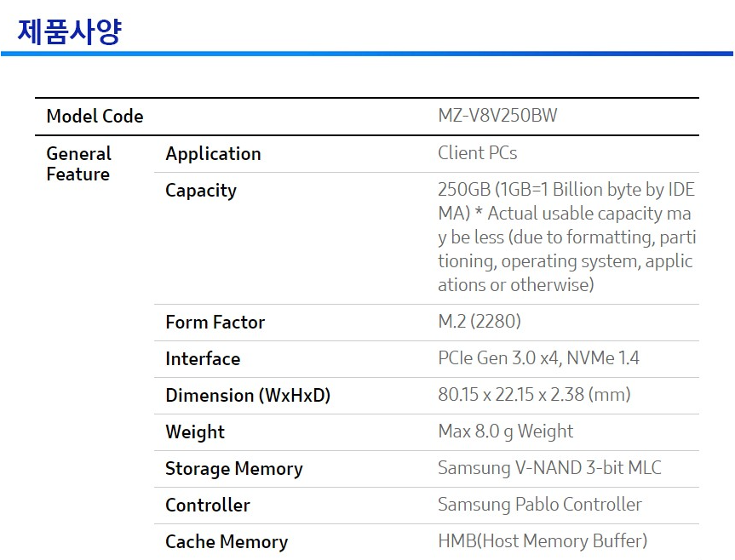Select the model code value 'MZ-V8V250BW'
The width and height of the screenshot is (735, 560).
[497, 115]
